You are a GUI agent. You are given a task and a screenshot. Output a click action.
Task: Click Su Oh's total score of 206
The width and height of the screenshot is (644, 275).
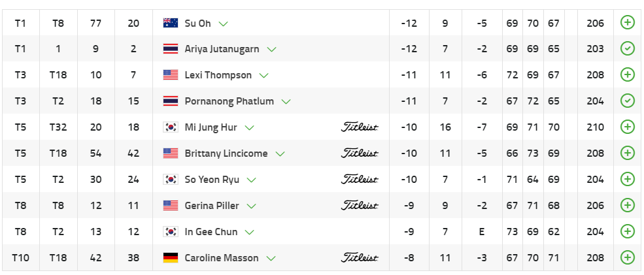tap(595, 23)
